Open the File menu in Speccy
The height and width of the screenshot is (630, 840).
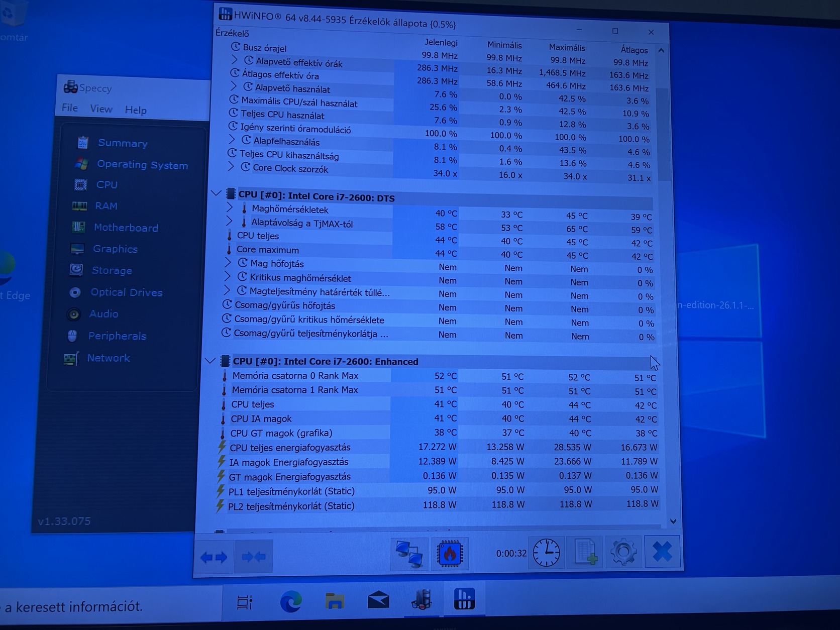[x=70, y=108]
